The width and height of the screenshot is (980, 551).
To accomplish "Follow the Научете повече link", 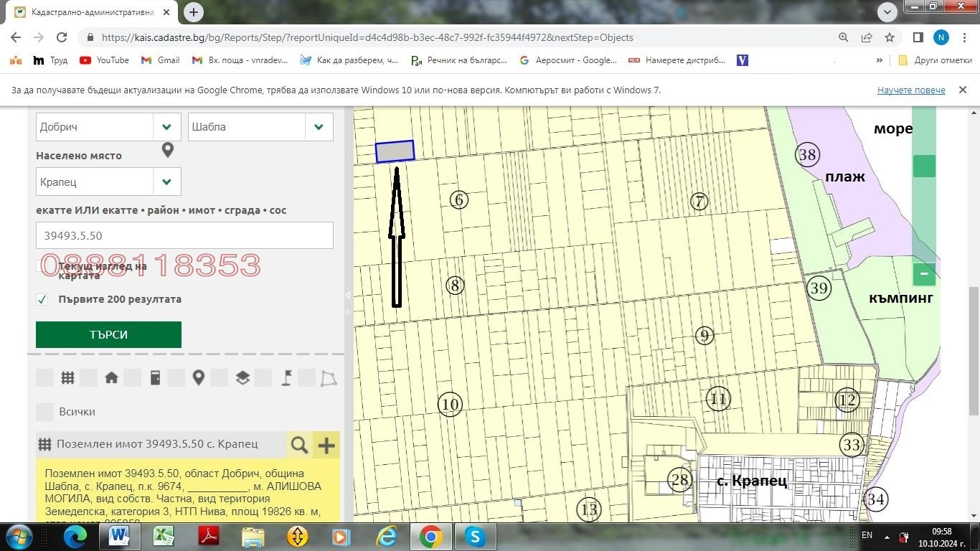I will 911,90.
